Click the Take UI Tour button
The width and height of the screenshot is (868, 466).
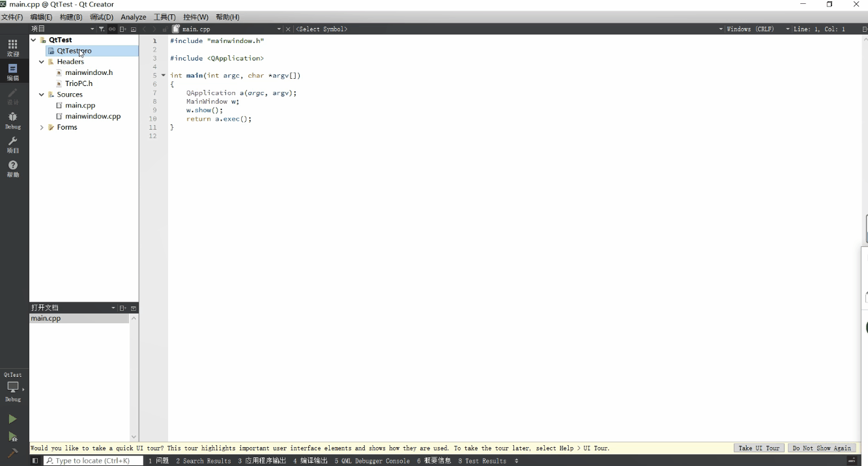759,448
